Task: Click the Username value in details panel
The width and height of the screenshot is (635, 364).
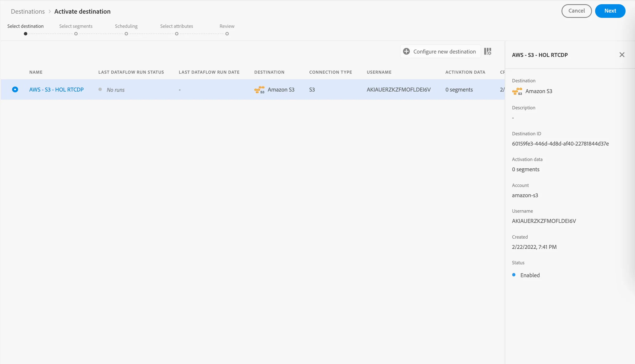Action: coord(544,221)
